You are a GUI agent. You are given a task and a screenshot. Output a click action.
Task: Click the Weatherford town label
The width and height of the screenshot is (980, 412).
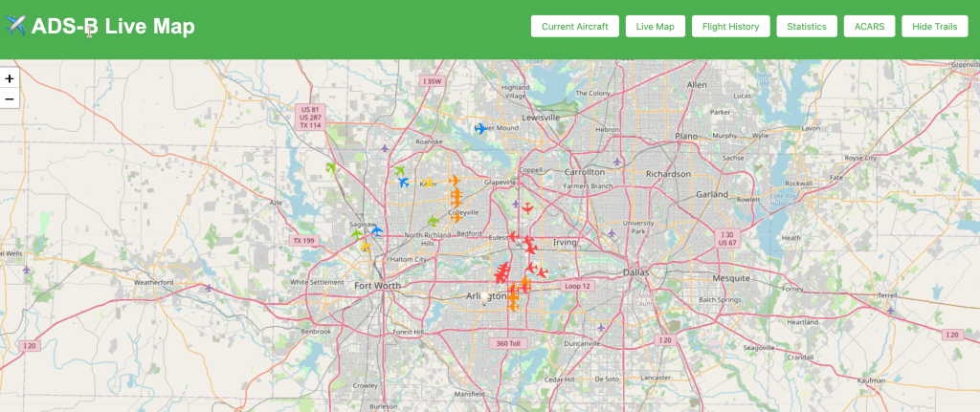point(153,282)
